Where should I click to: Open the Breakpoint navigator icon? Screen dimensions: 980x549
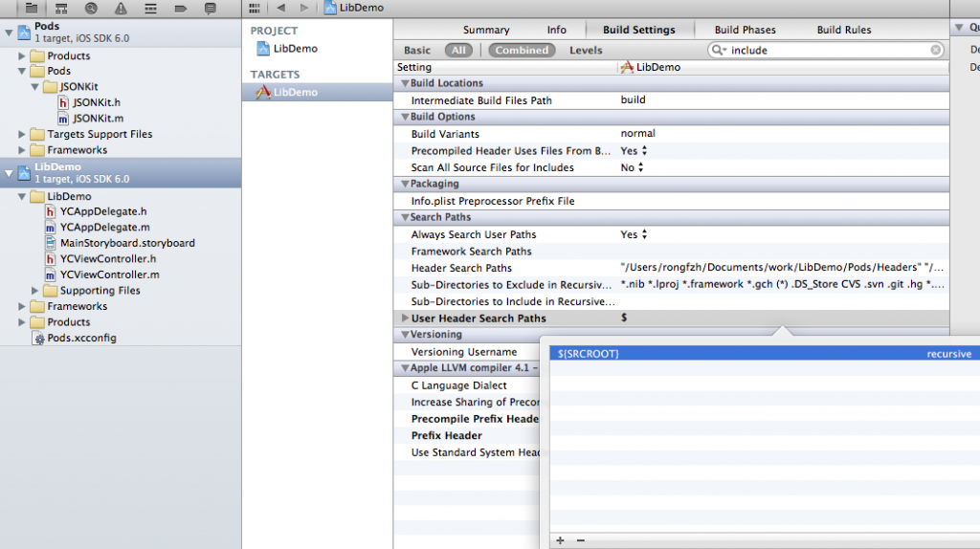click(181, 8)
